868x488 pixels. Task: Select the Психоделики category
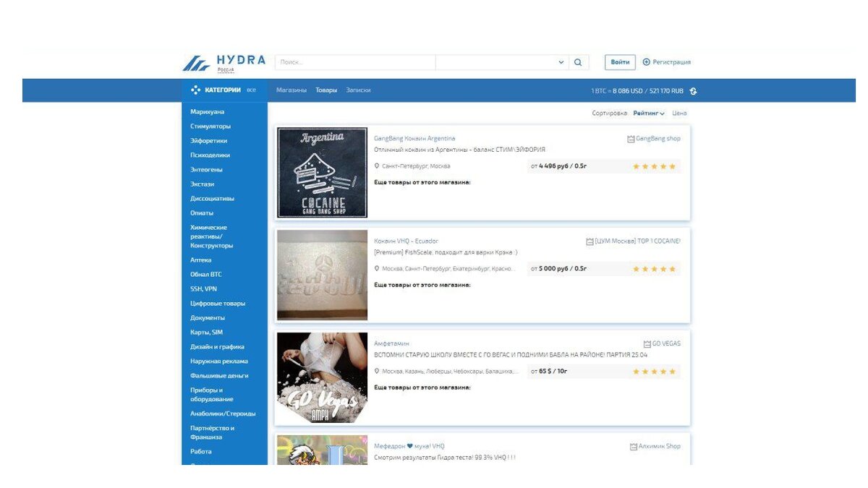[210, 155]
